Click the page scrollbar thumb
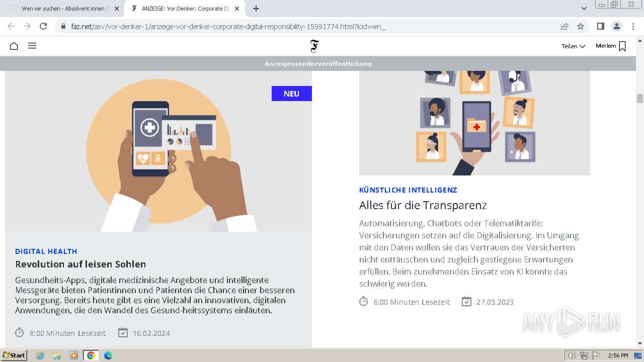 [x=640, y=99]
